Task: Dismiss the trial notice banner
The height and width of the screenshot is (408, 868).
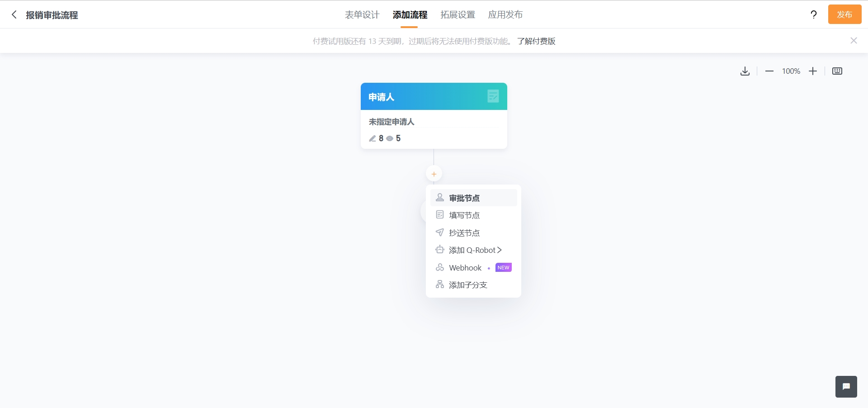Action: (x=854, y=41)
